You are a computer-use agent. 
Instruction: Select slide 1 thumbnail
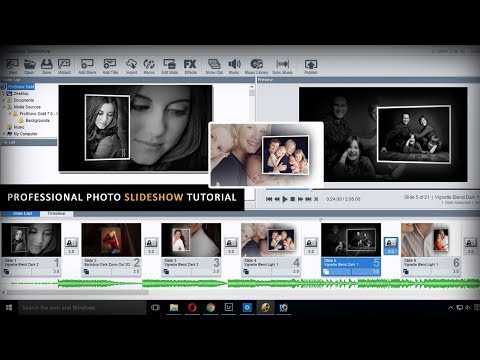(x=31, y=240)
